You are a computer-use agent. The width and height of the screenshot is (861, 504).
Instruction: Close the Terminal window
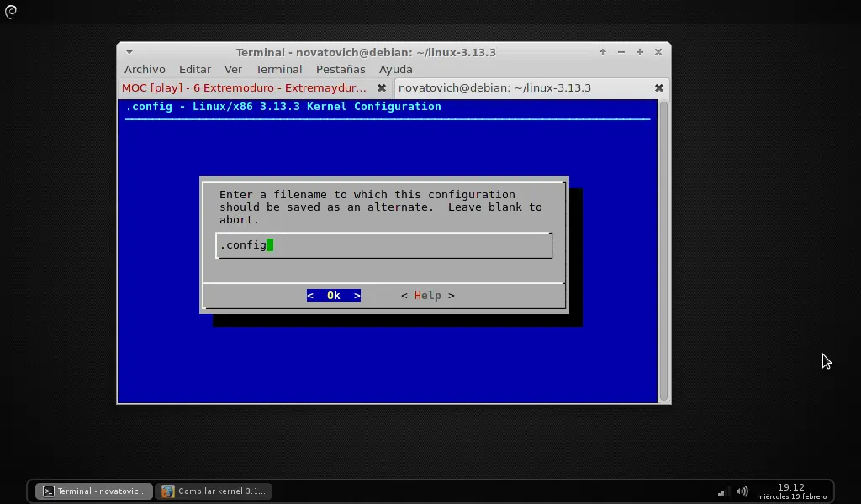tap(658, 52)
